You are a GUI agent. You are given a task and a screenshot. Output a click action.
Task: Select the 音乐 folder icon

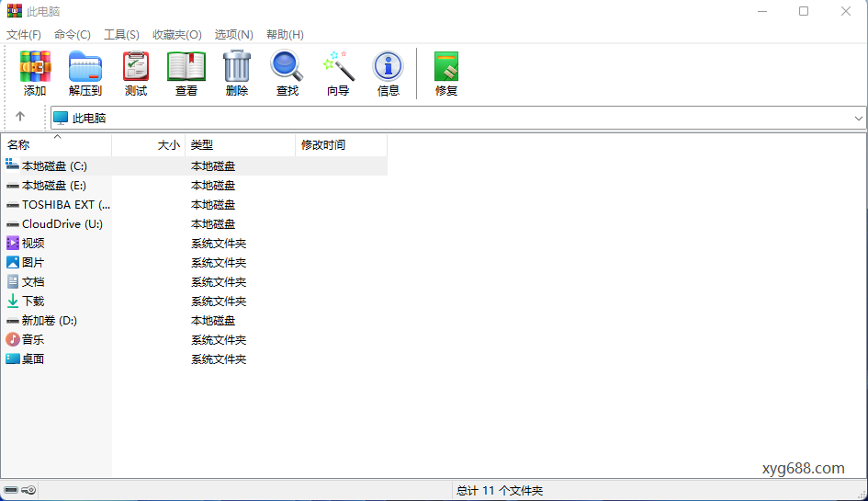pyautogui.click(x=12, y=339)
